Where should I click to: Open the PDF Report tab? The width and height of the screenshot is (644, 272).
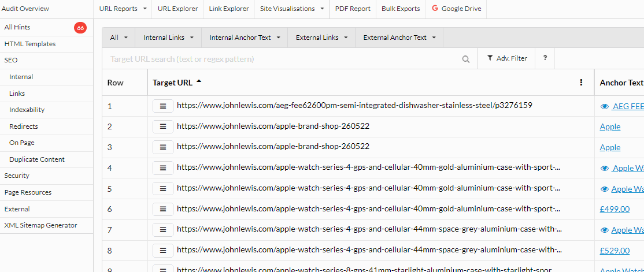coord(353,9)
